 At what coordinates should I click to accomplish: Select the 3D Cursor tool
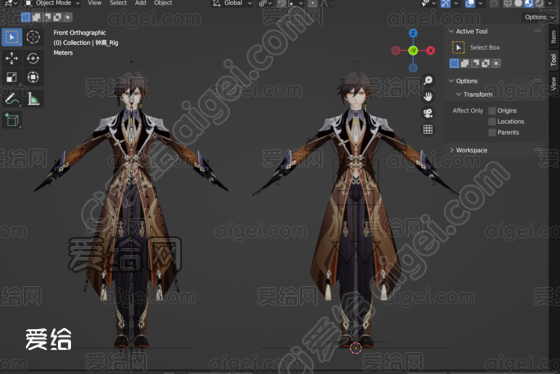[x=33, y=37]
